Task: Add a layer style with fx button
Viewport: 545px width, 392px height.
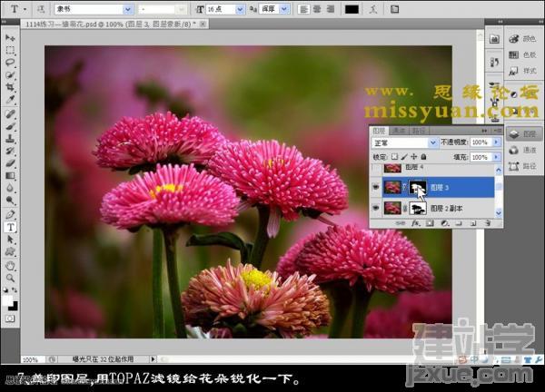Action: click(x=415, y=223)
